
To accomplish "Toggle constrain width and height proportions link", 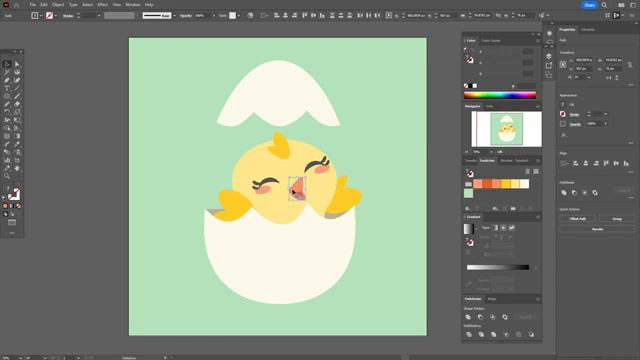I will 630,64.
